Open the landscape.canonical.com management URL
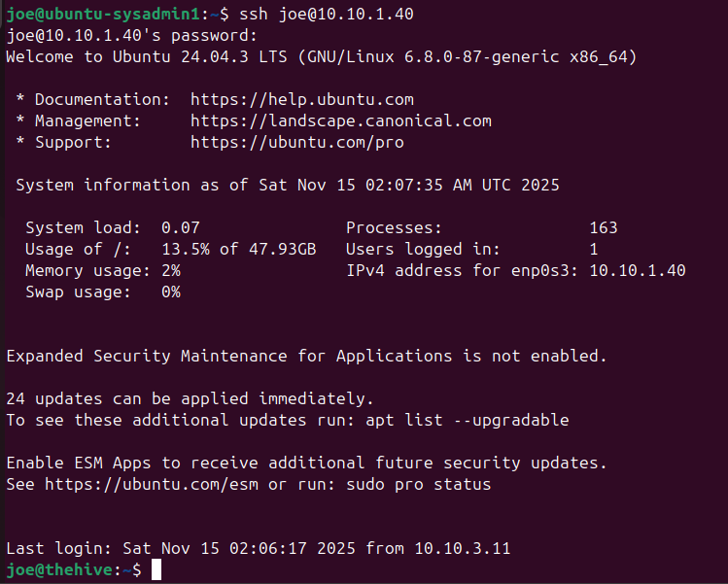This screenshot has width=728, height=584. tap(340, 120)
